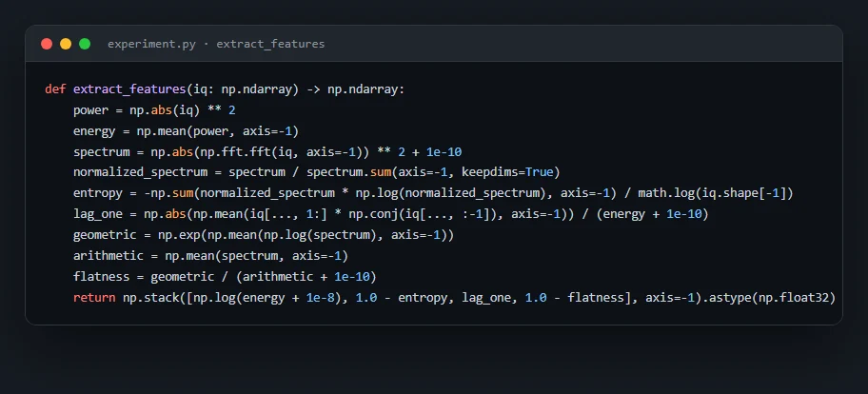The width and height of the screenshot is (868, 394).
Task: Click the line starting with "geometric = np.exp"
Action: click(x=264, y=235)
